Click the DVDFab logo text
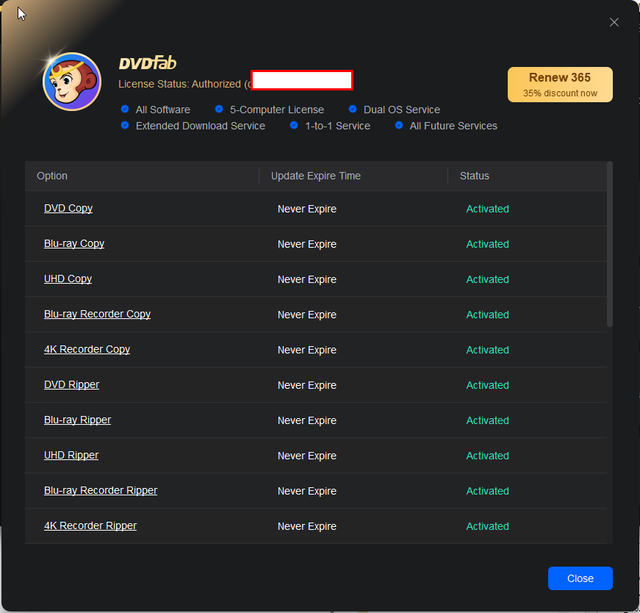The image size is (640, 613). (x=147, y=63)
